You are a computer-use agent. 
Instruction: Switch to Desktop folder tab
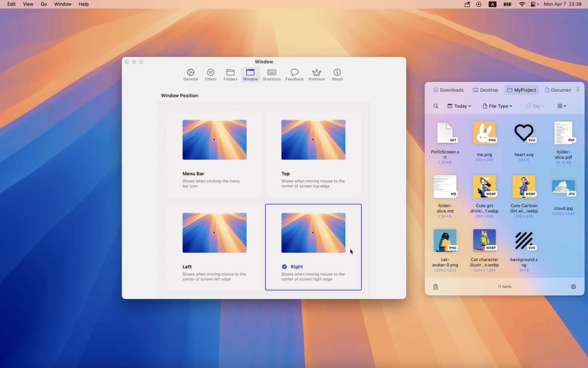(x=485, y=90)
